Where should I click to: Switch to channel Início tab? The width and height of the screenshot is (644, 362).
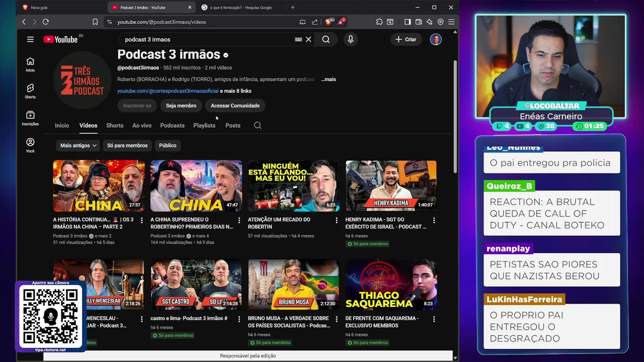point(62,125)
